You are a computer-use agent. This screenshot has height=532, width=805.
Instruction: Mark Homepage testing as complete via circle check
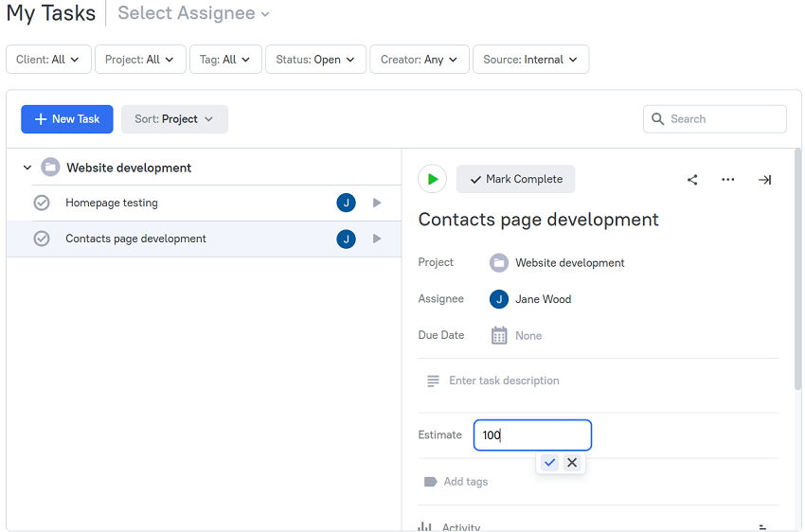(42, 203)
